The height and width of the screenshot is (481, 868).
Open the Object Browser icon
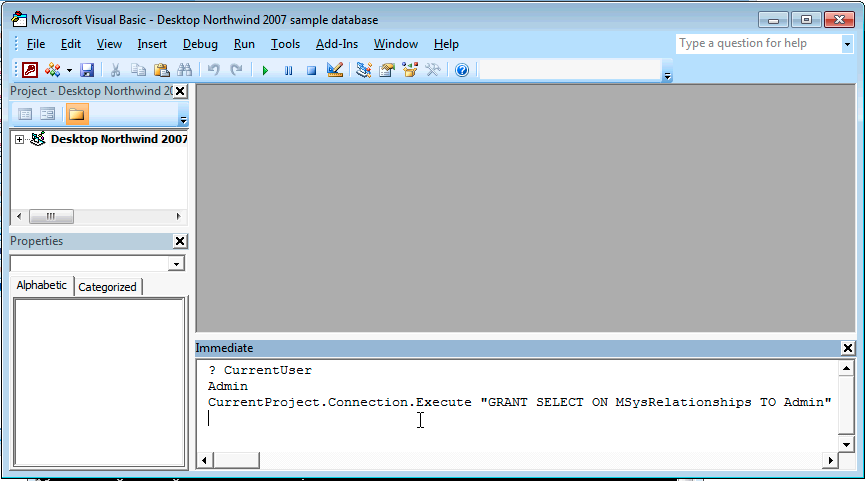coord(410,70)
